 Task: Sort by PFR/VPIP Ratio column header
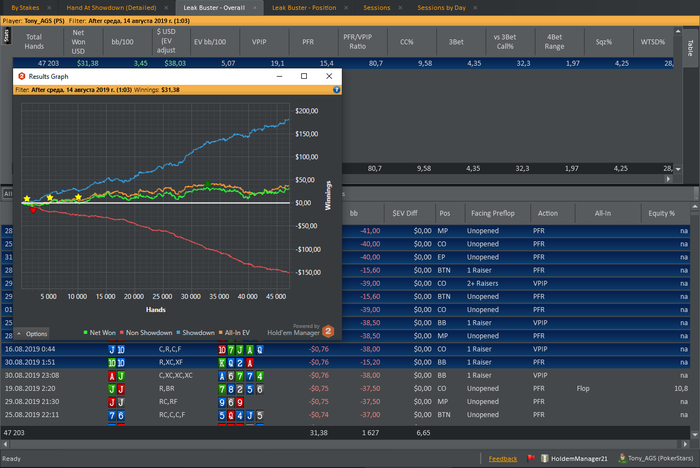(x=358, y=42)
